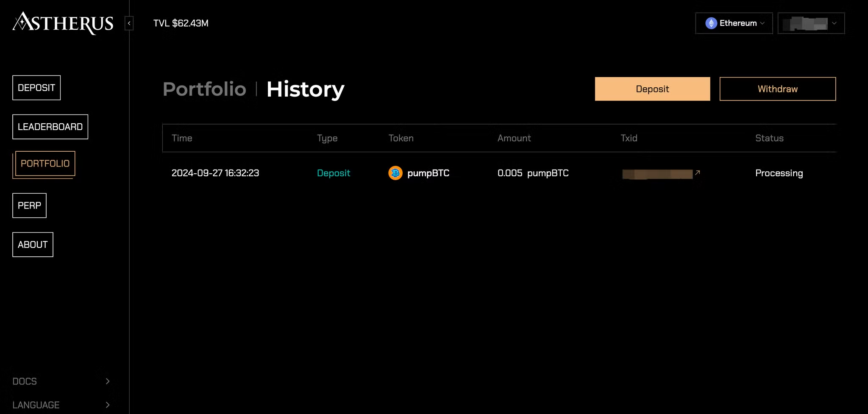Screen dimensions: 868x414
Task: Open the transaction external link arrow
Action: pyautogui.click(x=697, y=173)
